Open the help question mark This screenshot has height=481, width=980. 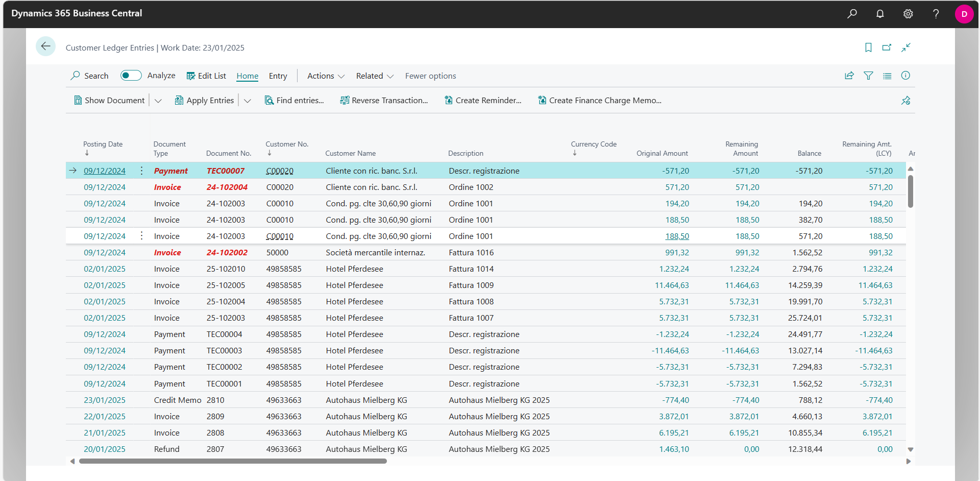(x=936, y=14)
